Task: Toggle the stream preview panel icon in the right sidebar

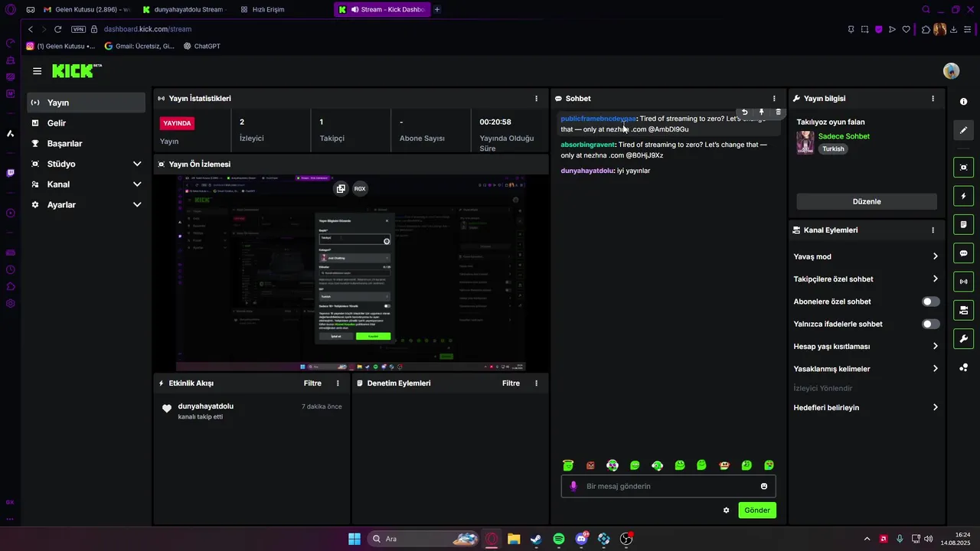Action: (x=963, y=168)
